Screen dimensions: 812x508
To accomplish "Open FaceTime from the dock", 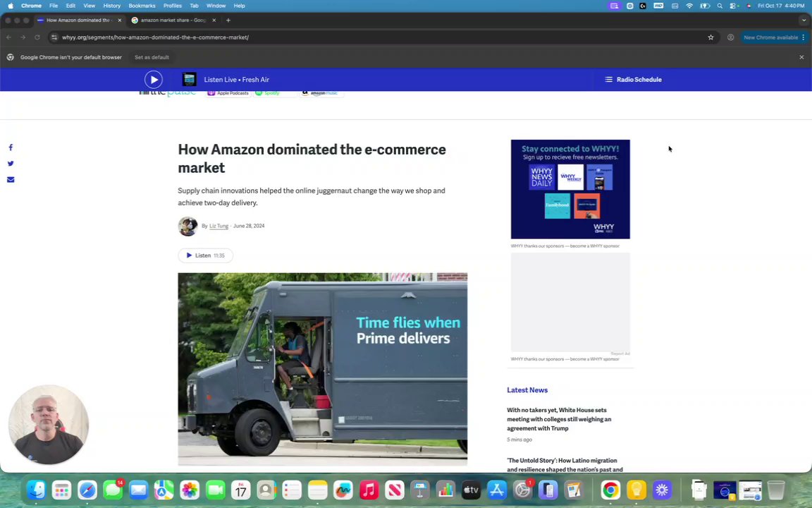I will click(216, 490).
